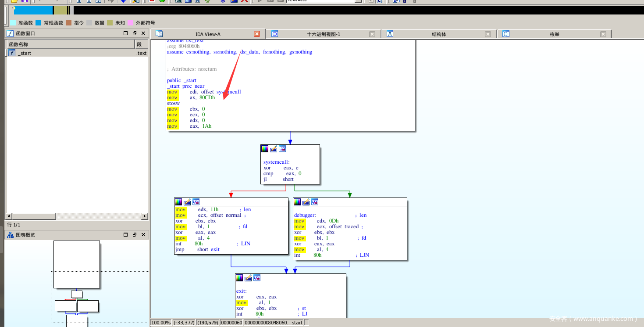Float the 函数窗口 panel with restore button
The image size is (644, 327).
[135, 33]
